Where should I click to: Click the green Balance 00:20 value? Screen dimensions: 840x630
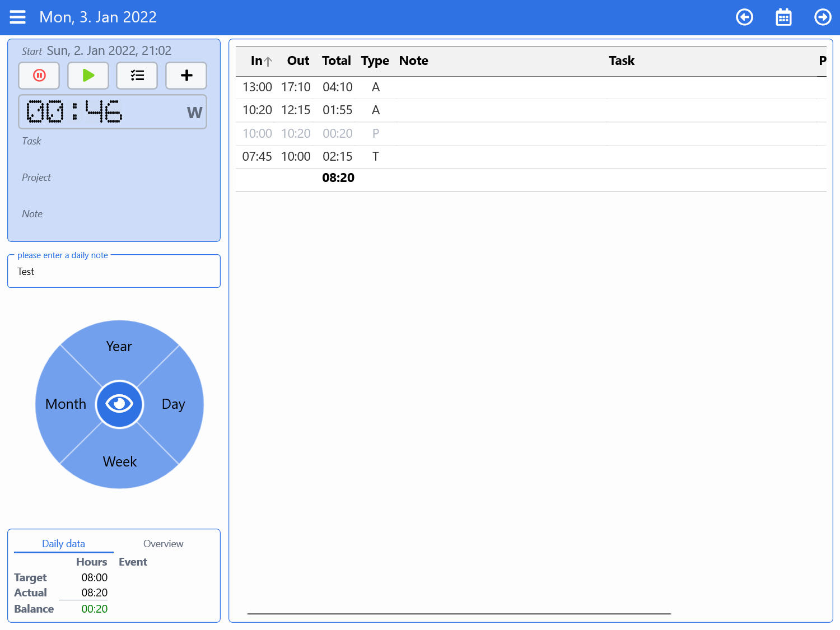(95, 609)
